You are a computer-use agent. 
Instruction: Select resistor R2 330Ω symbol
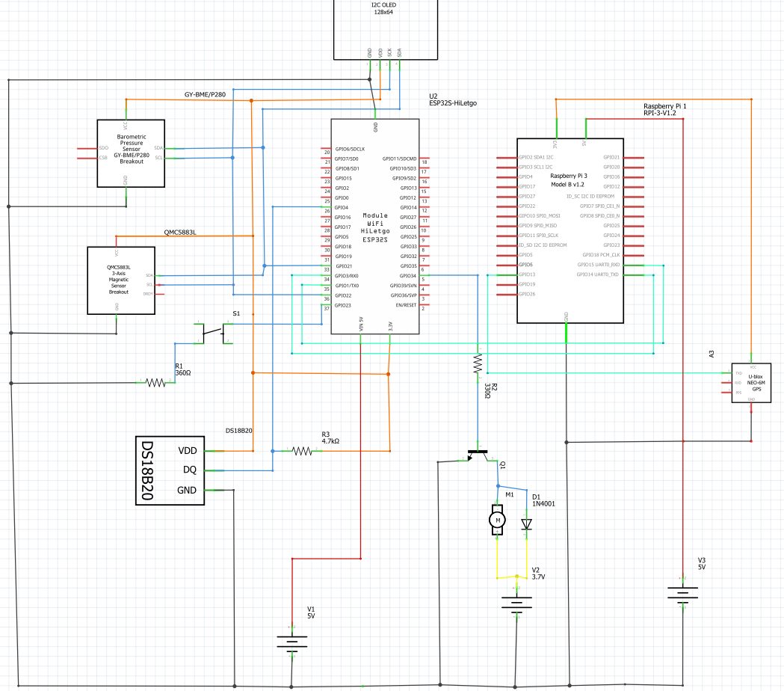[478, 363]
